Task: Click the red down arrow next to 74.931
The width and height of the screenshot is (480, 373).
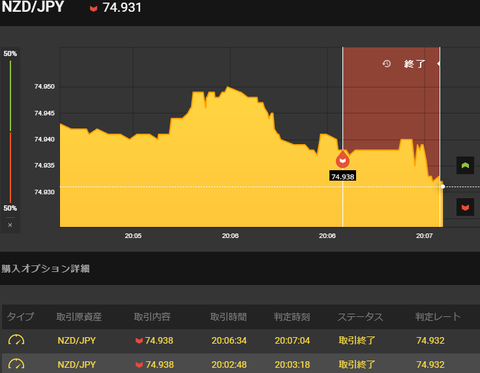Action: coord(94,9)
